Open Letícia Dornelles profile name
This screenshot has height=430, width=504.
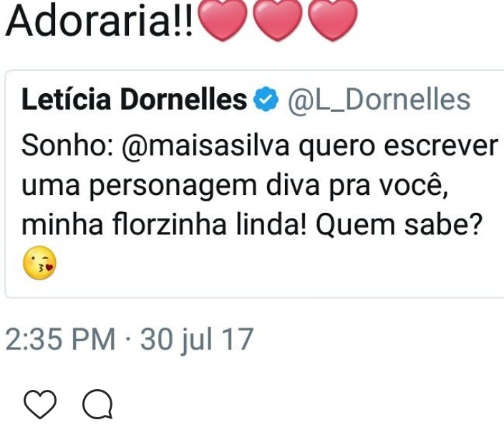134,100
